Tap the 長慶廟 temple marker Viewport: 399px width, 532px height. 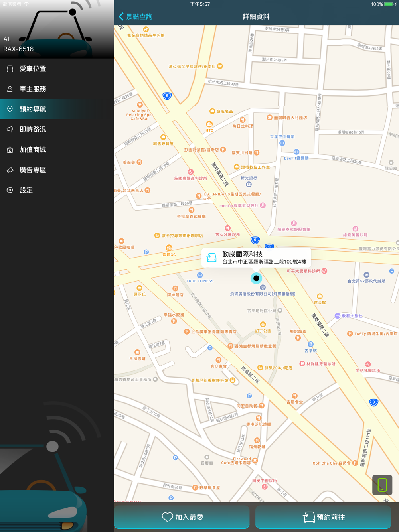coord(207,457)
